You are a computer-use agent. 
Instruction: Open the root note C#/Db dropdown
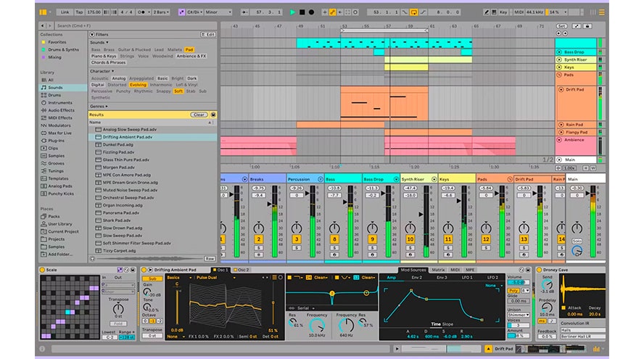point(194,12)
